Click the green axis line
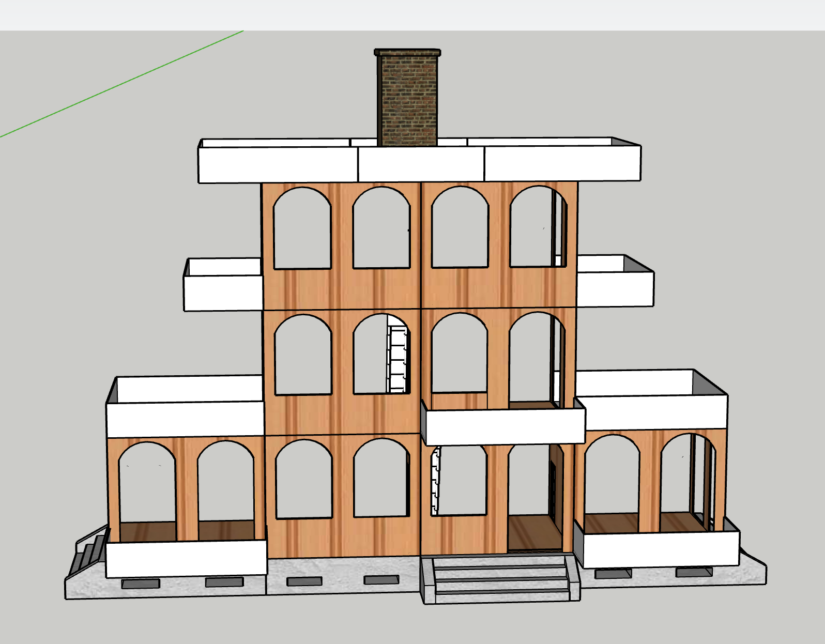The image size is (825, 644). [121, 84]
